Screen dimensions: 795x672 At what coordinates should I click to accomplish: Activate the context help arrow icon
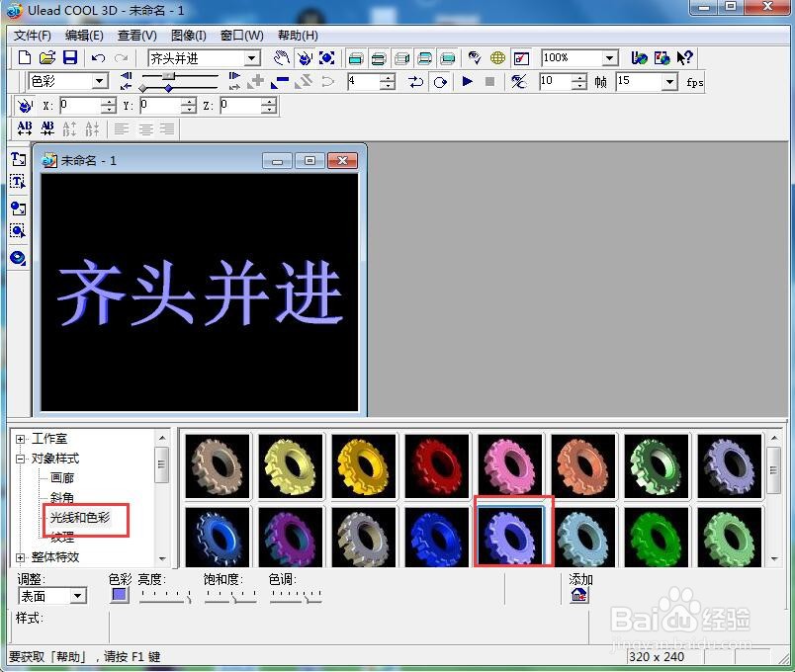click(684, 58)
